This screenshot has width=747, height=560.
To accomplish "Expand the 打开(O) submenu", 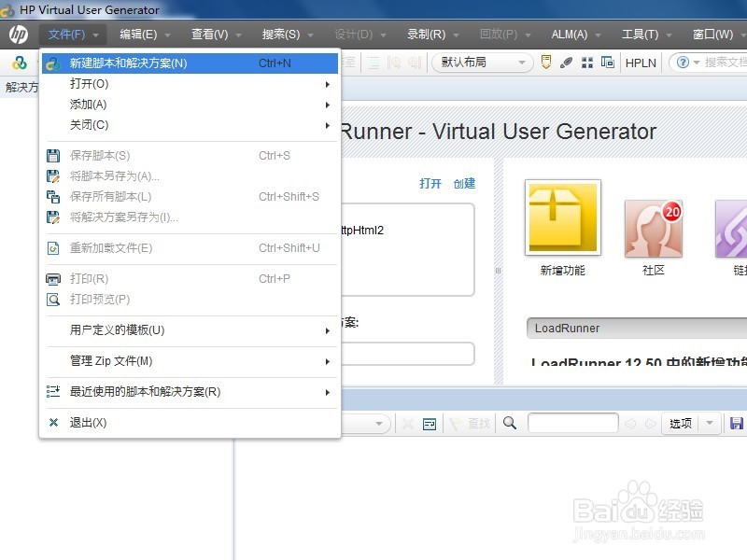I will click(190, 84).
